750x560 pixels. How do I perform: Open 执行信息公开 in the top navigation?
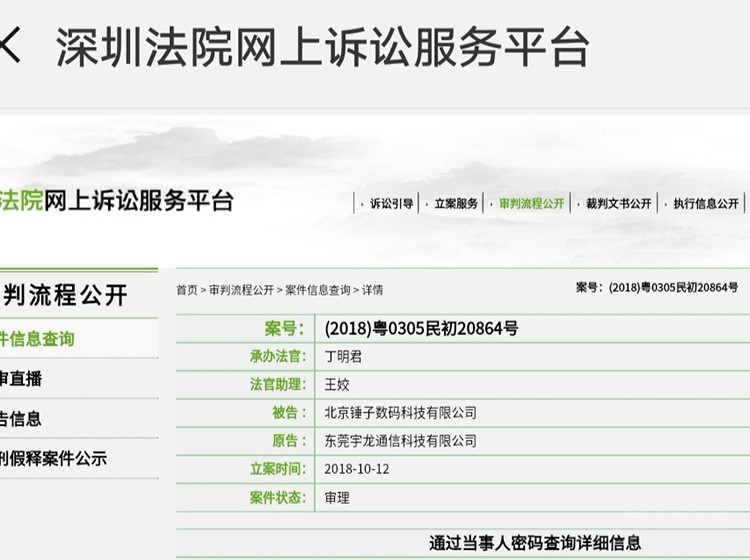[706, 203]
